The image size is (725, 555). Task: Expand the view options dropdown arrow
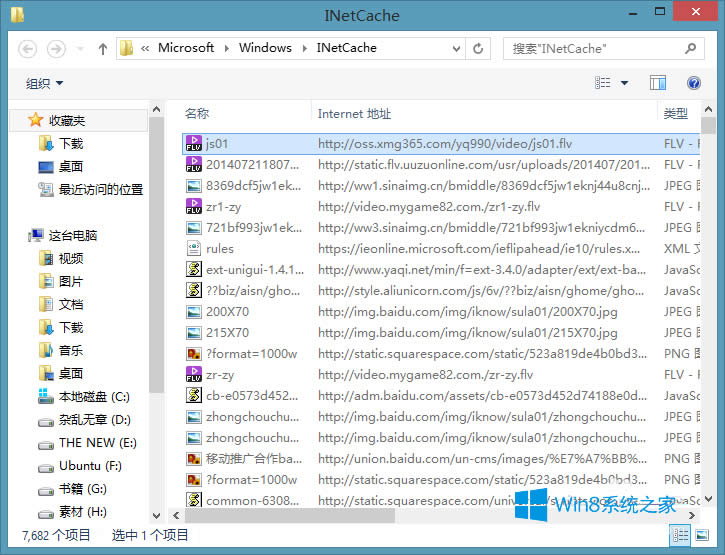pos(625,84)
